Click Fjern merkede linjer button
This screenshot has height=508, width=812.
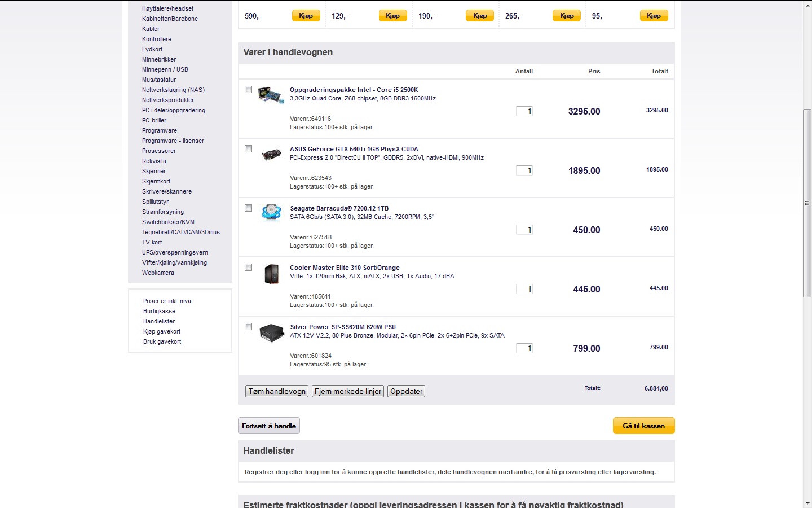[x=348, y=391]
